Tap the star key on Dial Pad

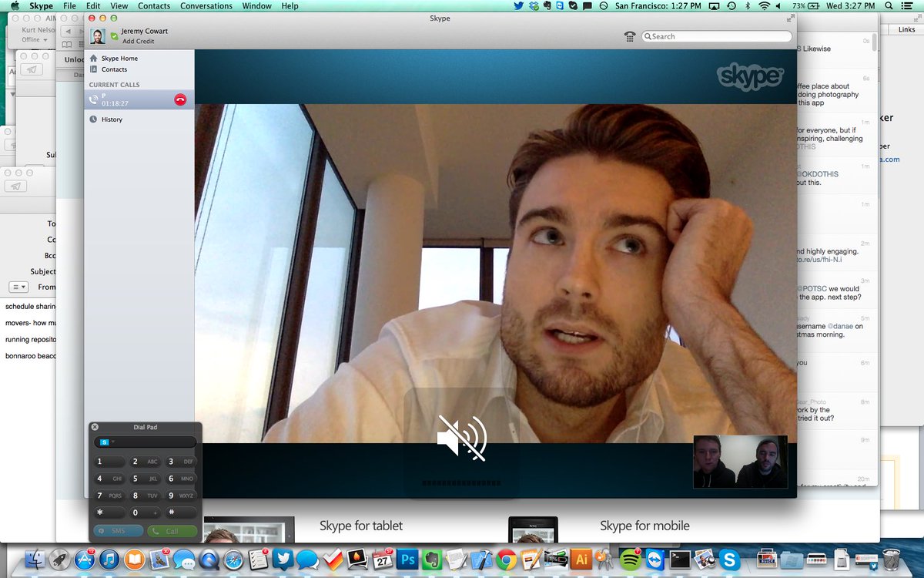pyautogui.click(x=109, y=512)
